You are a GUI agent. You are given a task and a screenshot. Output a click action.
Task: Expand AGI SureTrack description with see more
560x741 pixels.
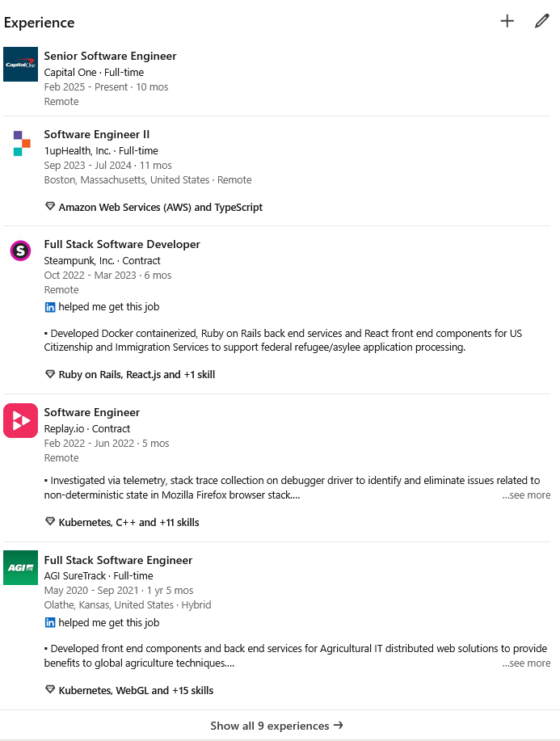click(x=526, y=663)
